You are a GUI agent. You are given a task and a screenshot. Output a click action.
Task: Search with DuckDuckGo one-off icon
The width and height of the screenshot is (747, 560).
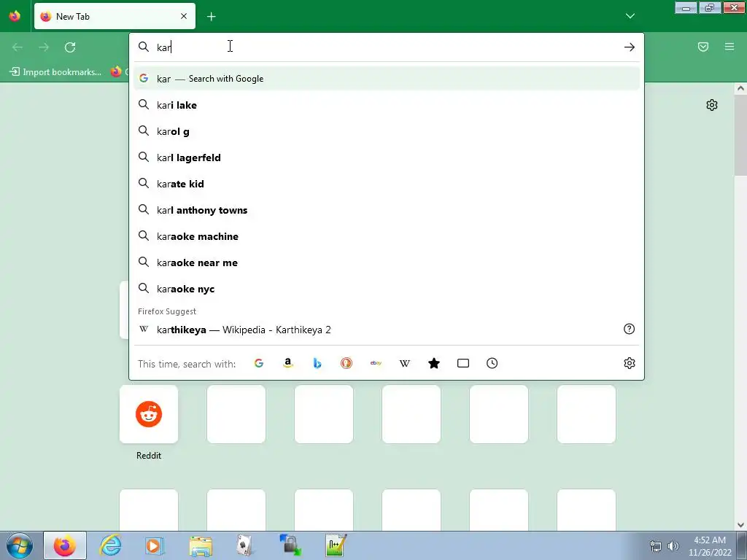coord(347,363)
